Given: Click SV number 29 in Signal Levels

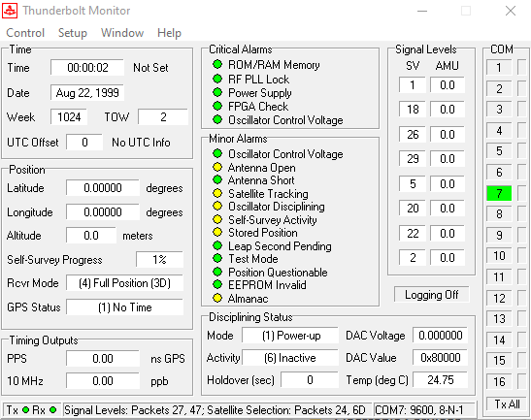Looking at the screenshot, I should (413, 159).
